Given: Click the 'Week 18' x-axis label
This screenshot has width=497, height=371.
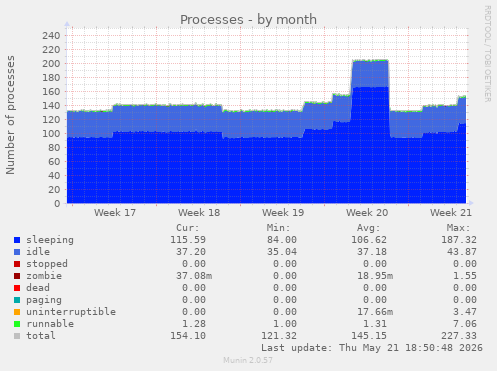Looking at the screenshot, I should 199,213.
